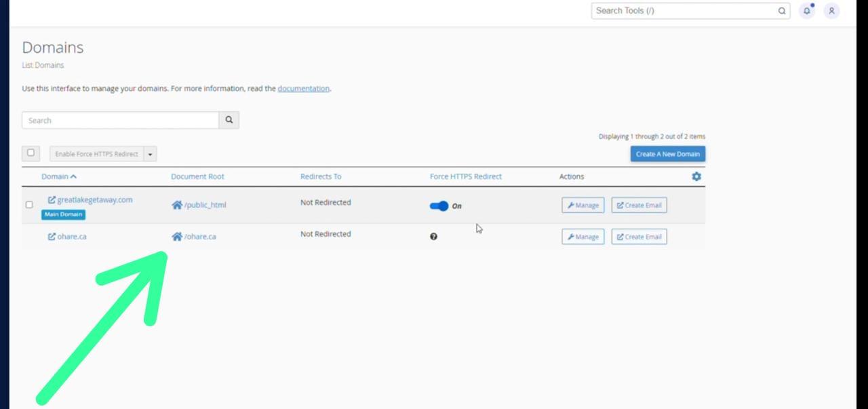
Task: Click Create A New Domain button
Action: (x=667, y=154)
